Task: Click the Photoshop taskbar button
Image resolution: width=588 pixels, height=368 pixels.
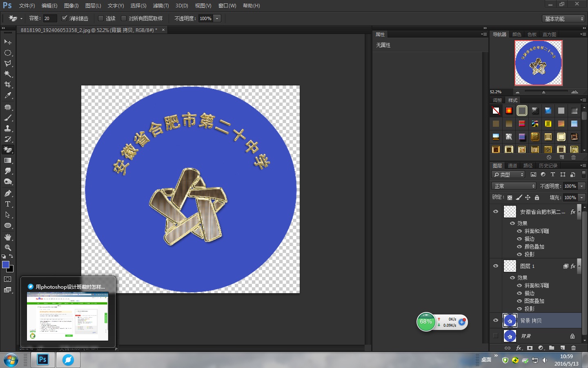Action: coord(43,360)
